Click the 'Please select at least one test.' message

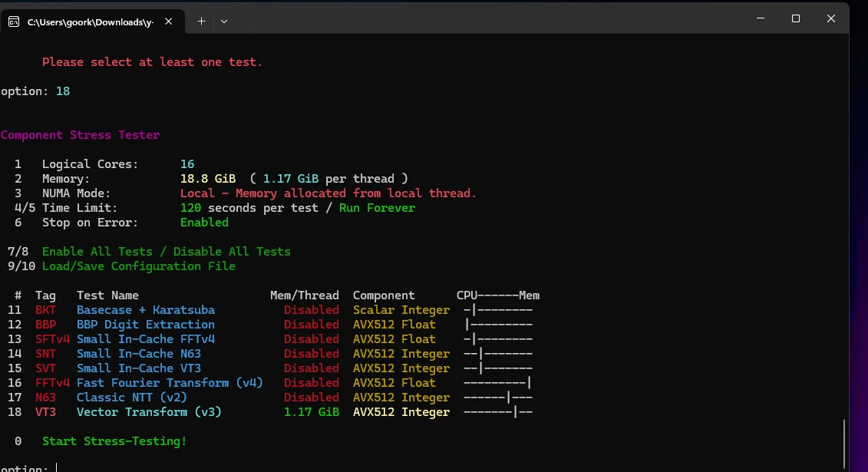152,62
